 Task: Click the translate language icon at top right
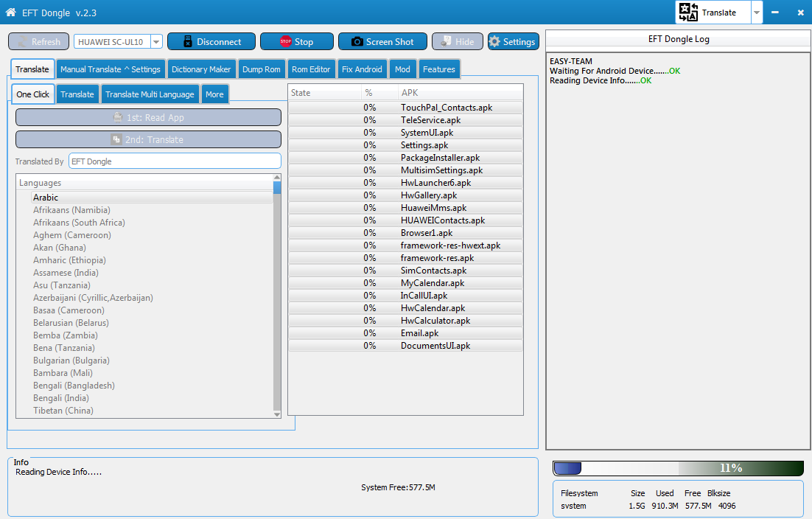pos(688,13)
